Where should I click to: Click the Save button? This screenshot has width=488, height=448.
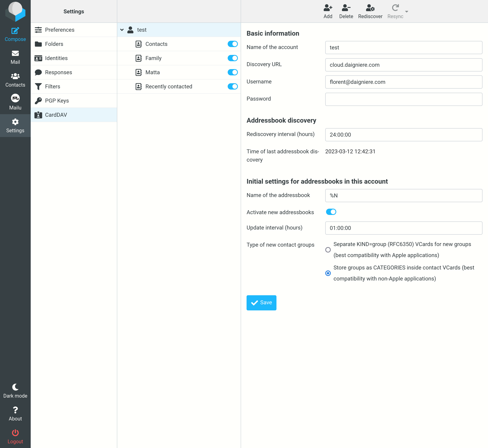click(x=261, y=303)
